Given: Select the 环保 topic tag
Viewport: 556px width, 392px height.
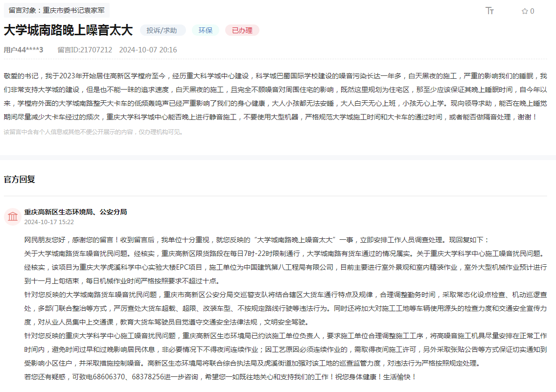Looking at the screenshot, I should (205, 30).
